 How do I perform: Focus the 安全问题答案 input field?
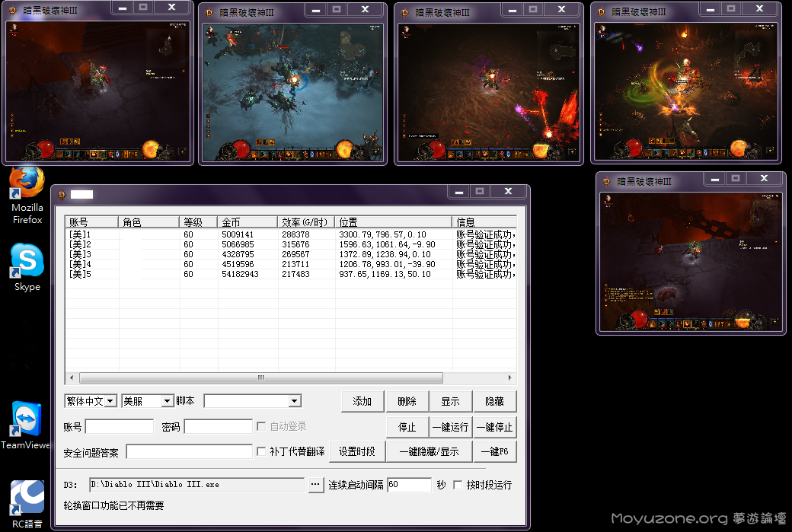point(190,452)
